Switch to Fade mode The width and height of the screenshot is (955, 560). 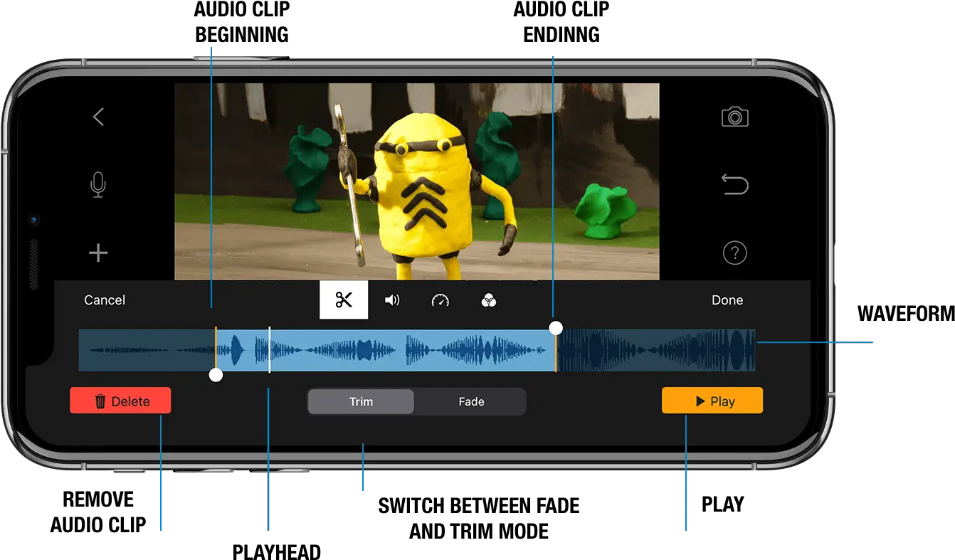pos(471,401)
